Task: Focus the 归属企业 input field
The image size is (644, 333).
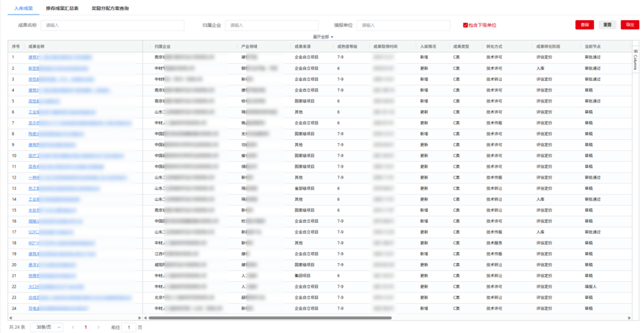Action: (x=271, y=25)
